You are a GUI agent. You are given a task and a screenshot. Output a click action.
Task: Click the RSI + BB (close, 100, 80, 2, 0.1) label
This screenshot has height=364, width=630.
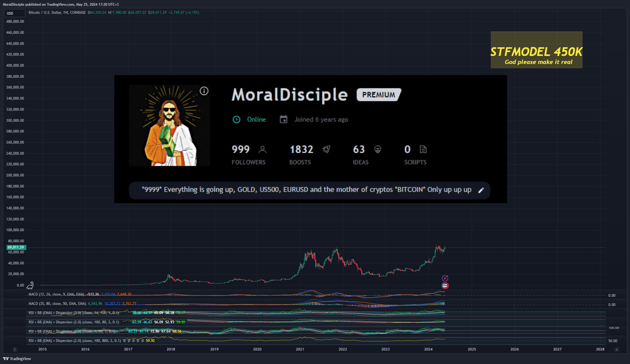[x=74, y=322]
